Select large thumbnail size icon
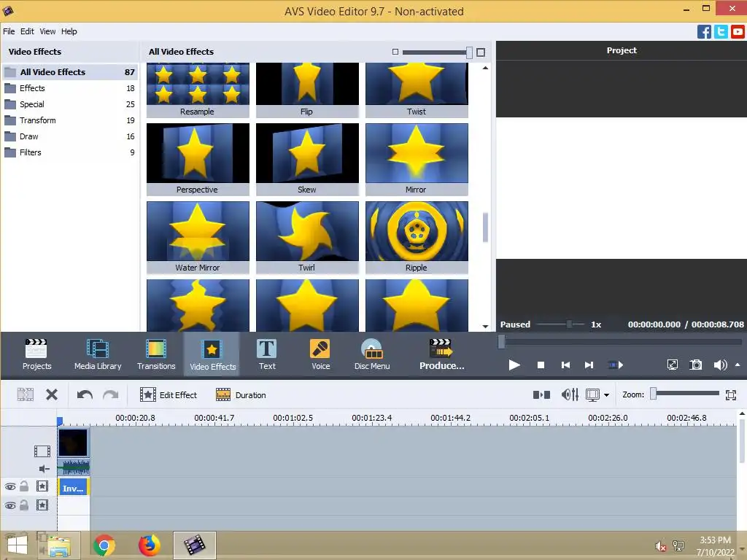Image resolution: width=747 pixels, height=560 pixels. pyautogui.click(x=481, y=52)
